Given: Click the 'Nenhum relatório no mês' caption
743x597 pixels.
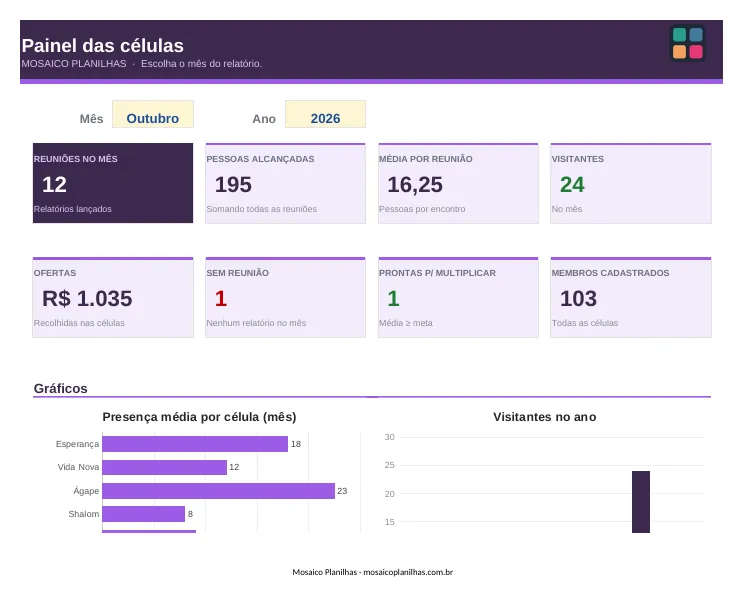Looking at the screenshot, I should tap(256, 323).
